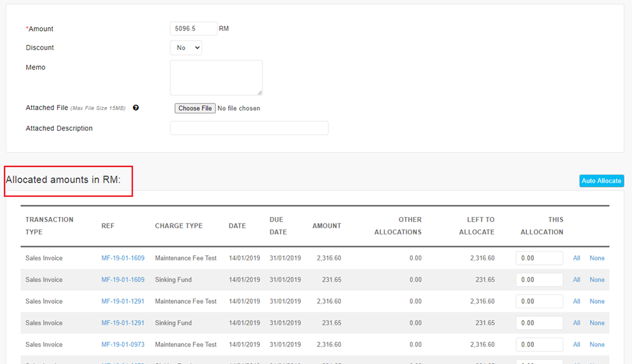
Task: Click the Amount input field
Action: [x=193, y=28]
